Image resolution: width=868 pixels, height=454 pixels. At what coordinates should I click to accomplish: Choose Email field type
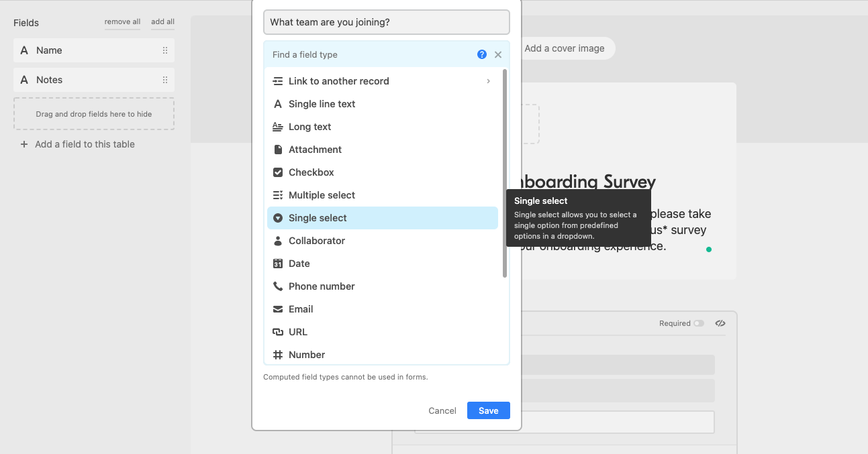tap(383, 309)
